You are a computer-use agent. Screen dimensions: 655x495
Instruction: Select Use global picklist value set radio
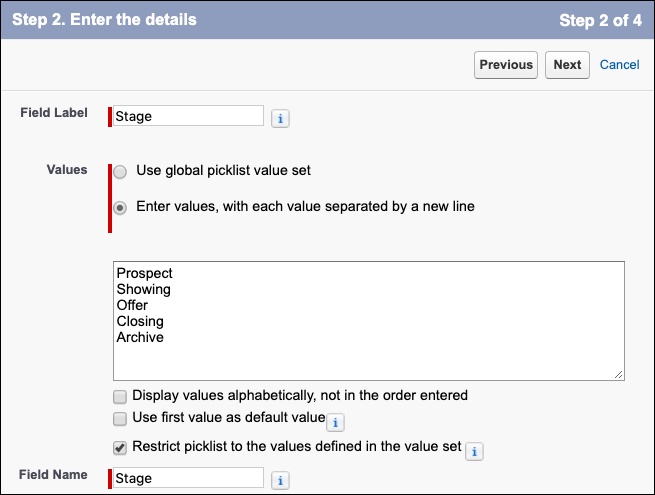tap(120, 172)
